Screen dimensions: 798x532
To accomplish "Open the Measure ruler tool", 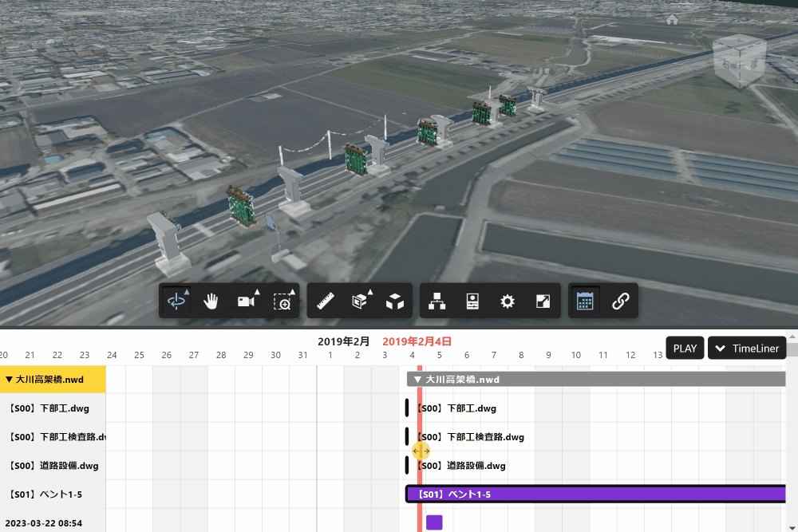I will 325,301.
